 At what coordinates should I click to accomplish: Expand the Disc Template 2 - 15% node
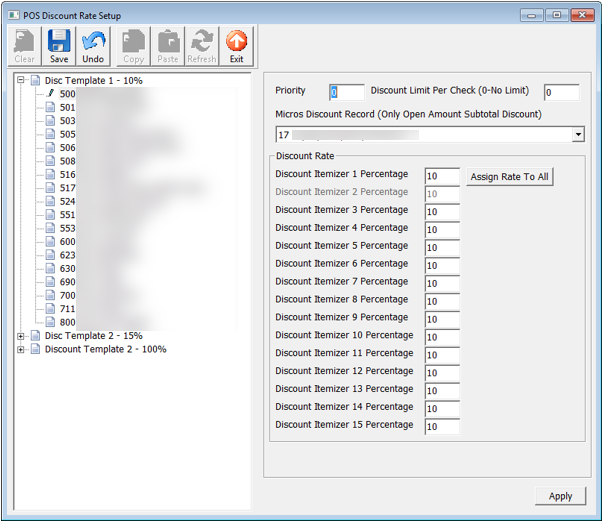(21, 336)
